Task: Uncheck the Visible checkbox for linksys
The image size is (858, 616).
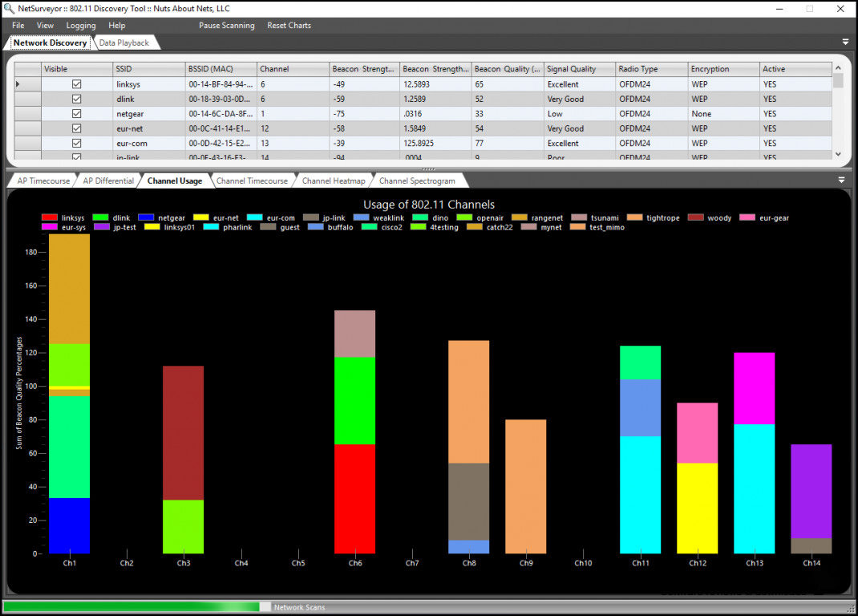Action: 76,83
